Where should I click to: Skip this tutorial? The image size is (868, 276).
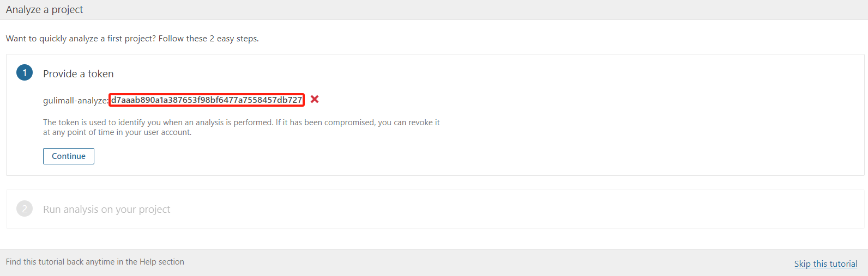click(825, 263)
